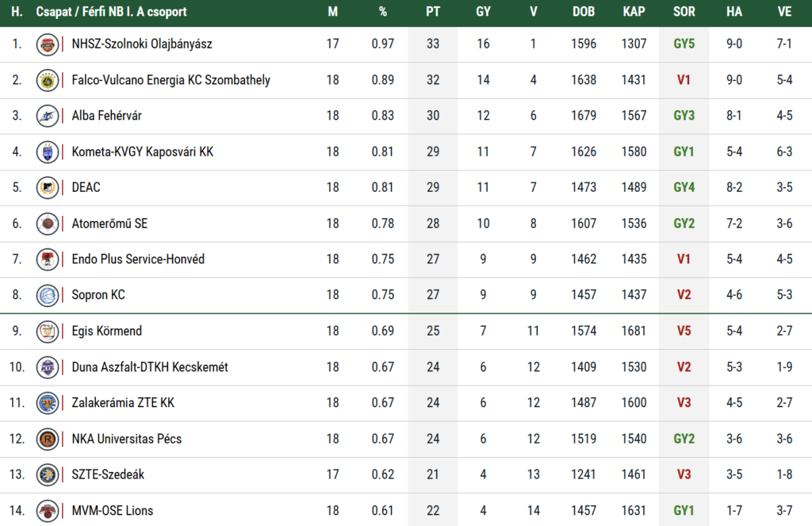This screenshot has height=526, width=812.
Task: Click the NHSZ-Szolnoki Olajbányász team logo
Action: point(48,44)
